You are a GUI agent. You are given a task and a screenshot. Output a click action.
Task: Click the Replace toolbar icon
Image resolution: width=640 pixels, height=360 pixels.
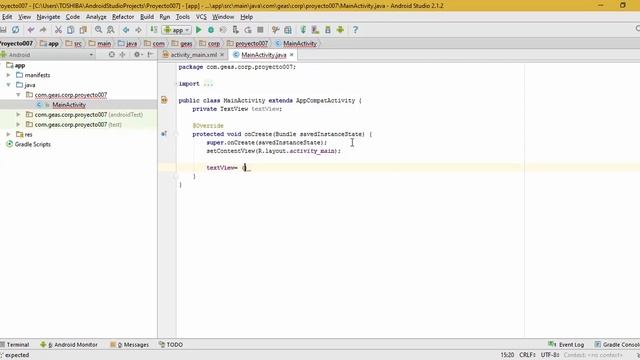(111, 30)
